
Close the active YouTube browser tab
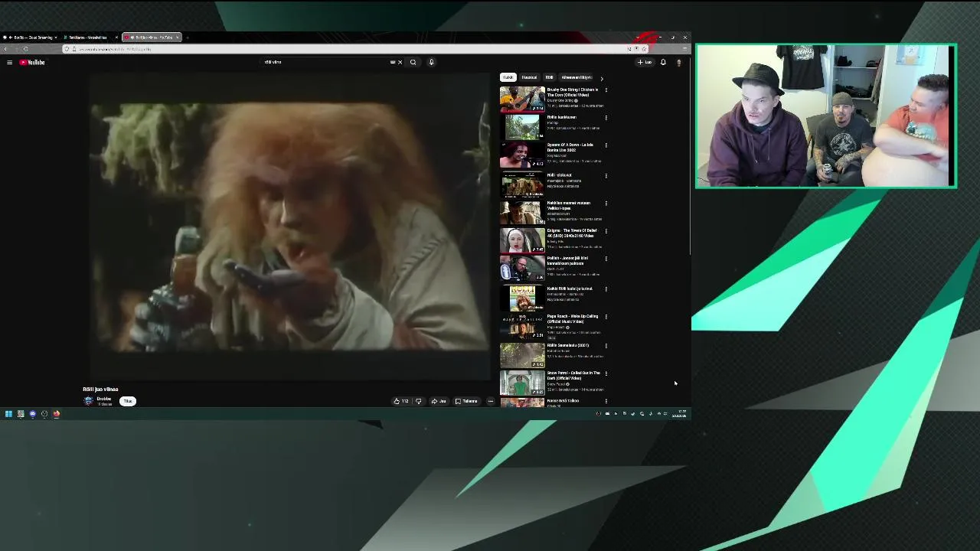[x=177, y=37]
